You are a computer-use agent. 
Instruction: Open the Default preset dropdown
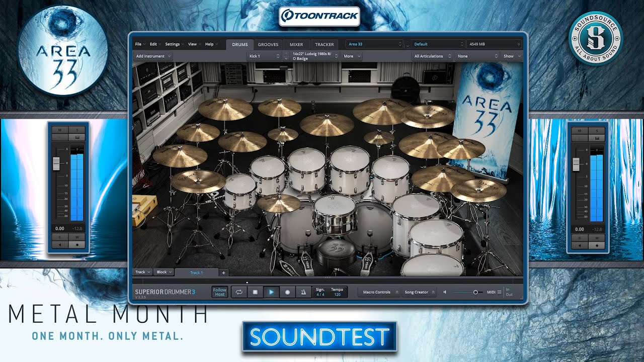pyautogui.click(x=438, y=44)
